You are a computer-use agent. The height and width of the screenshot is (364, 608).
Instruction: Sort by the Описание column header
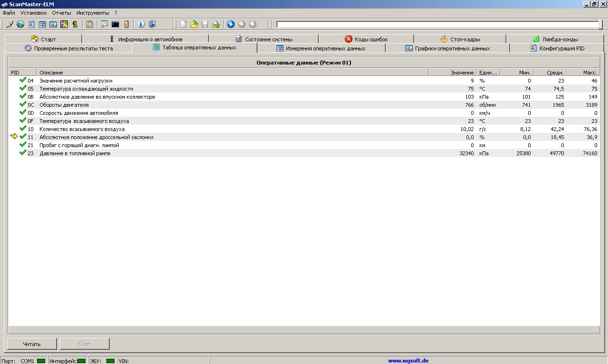(233, 73)
